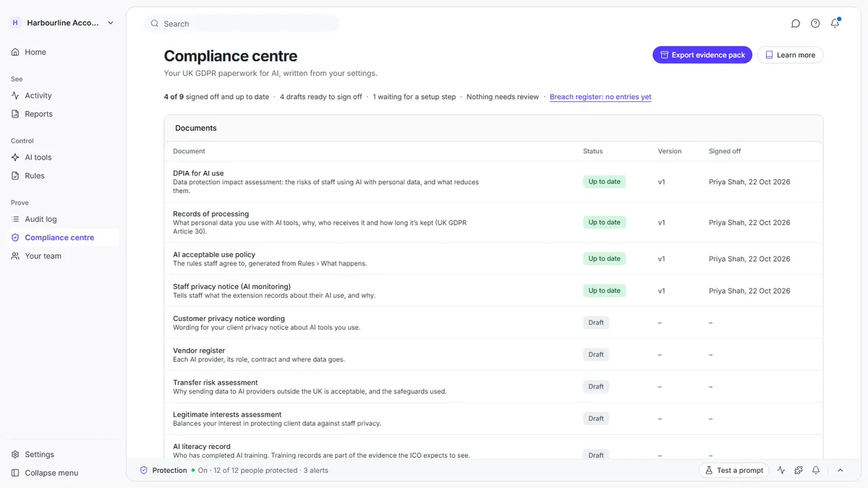The height and width of the screenshot is (488, 868).
Task: Click the Version column header
Action: tap(670, 151)
